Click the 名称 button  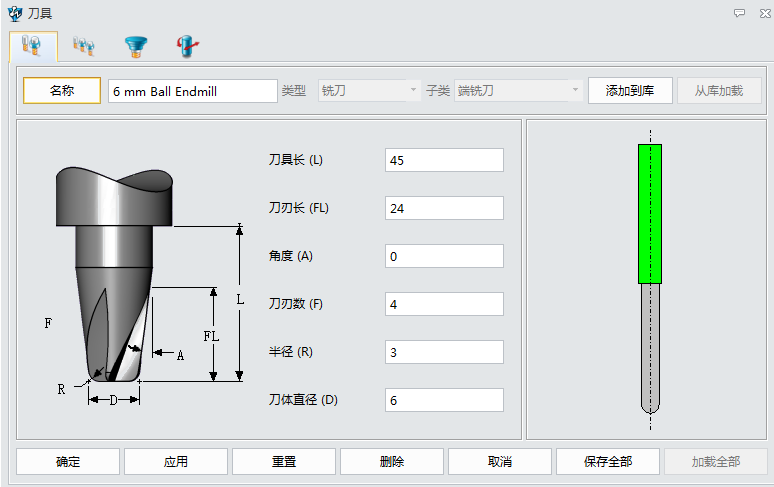pos(62,91)
